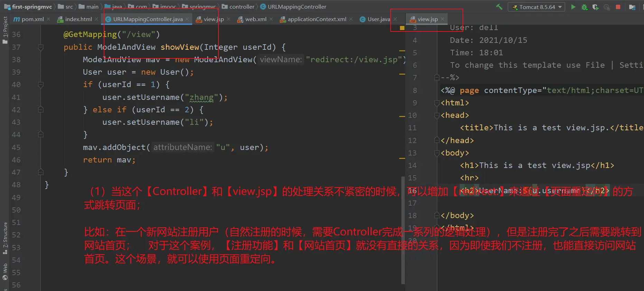Click the return mav statement
The height and width of the screenshot is (291, 644).
(x=109, y=160)
